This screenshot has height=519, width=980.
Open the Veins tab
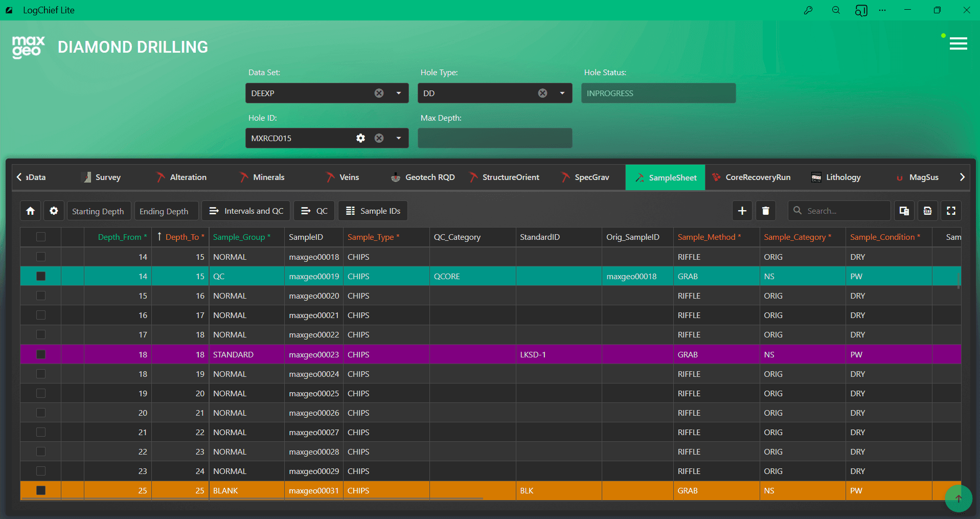pos(343,177)
